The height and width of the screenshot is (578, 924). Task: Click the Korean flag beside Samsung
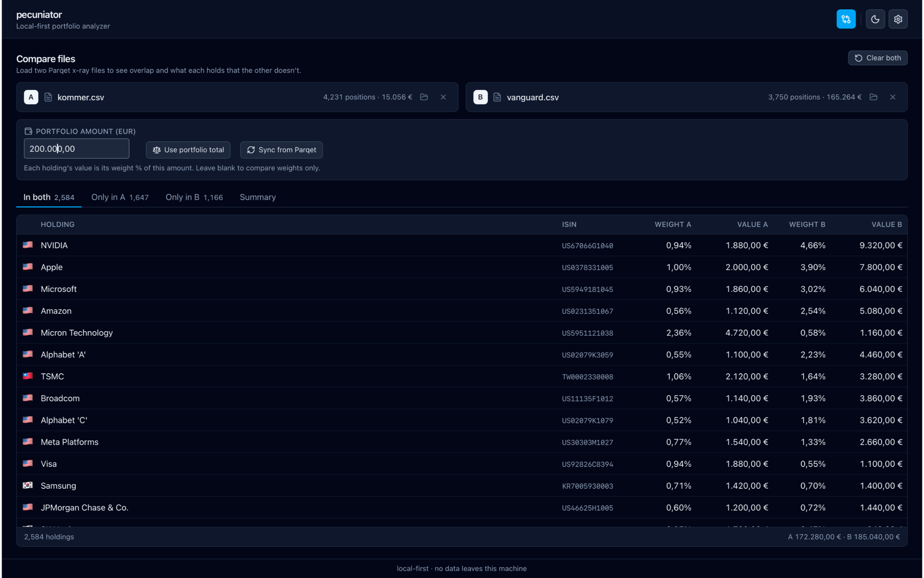pyautogui.click(x=28, y=485)
